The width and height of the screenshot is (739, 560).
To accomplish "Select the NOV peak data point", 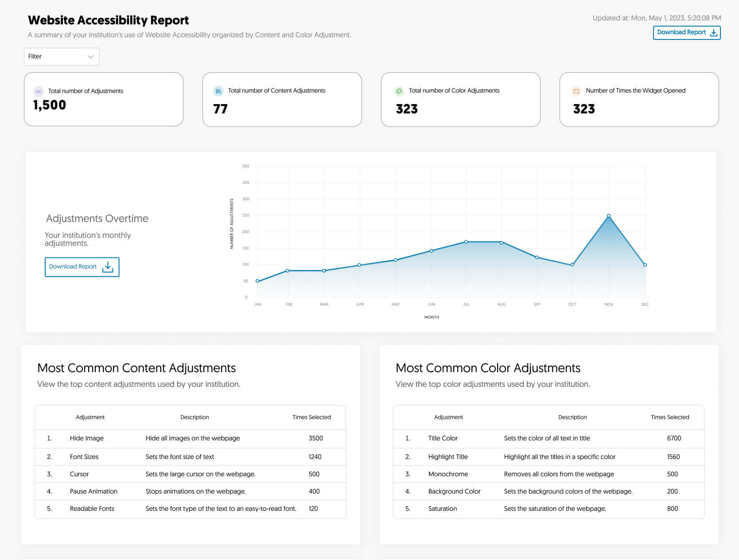I will (609, 216).
